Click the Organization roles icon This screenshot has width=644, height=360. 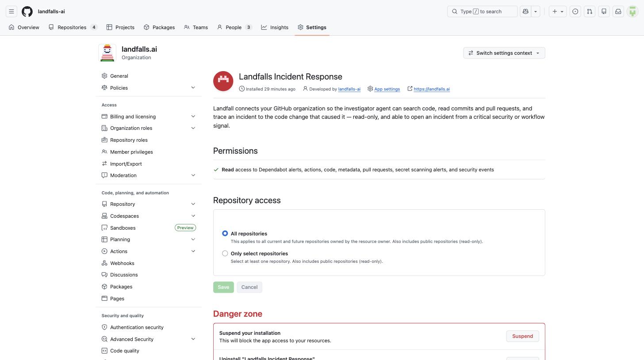104,128
